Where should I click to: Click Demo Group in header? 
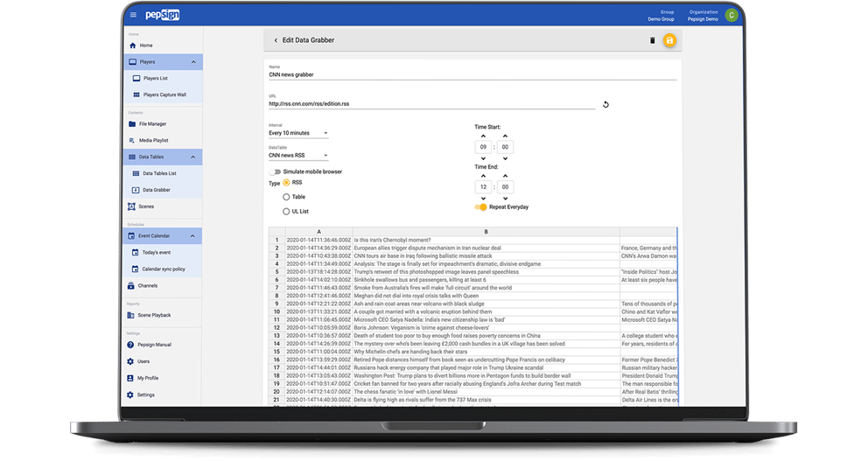[661, 19]
